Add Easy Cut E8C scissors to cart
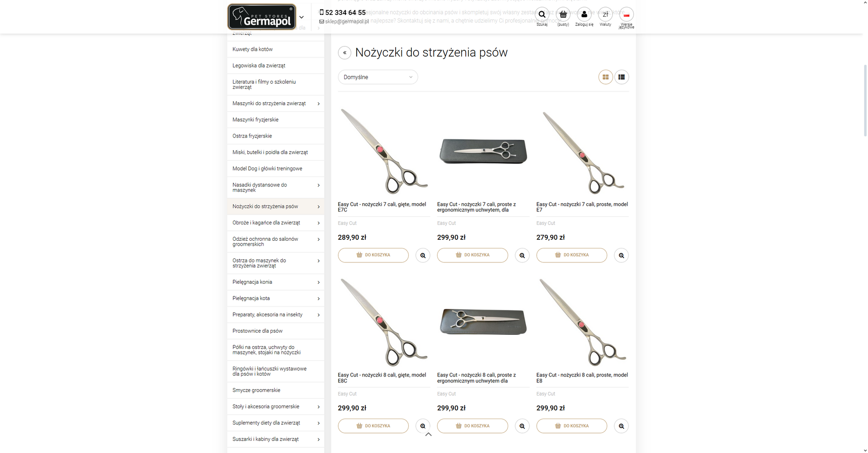 (373, 426)
